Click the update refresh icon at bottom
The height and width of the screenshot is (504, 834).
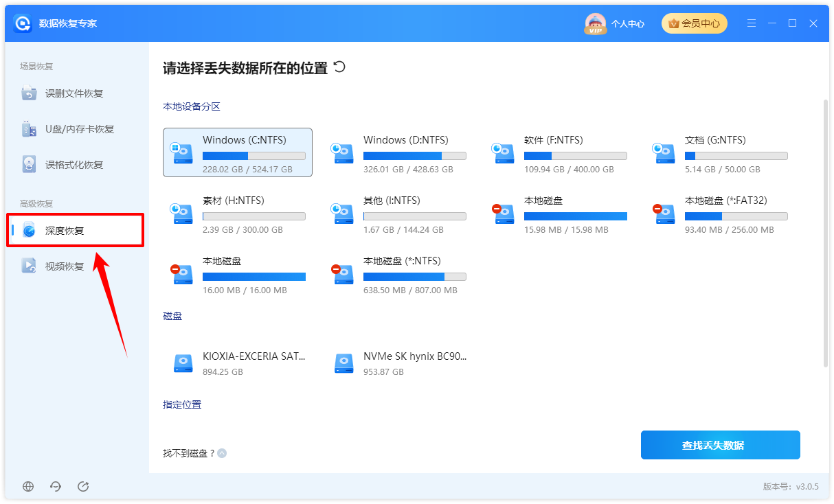[56, 486]
